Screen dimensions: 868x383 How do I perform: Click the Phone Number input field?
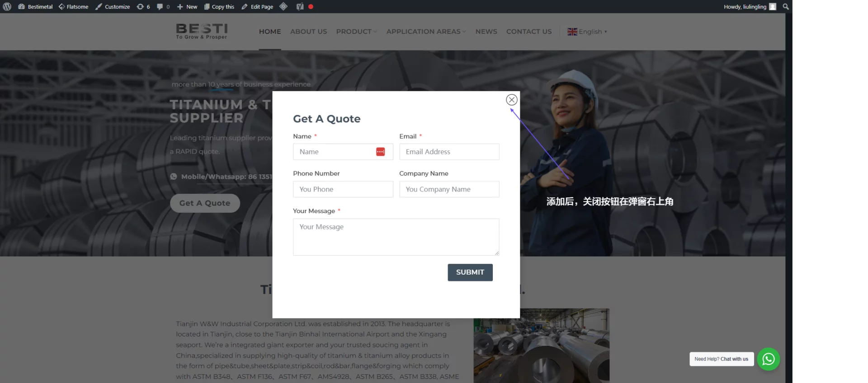343,189
